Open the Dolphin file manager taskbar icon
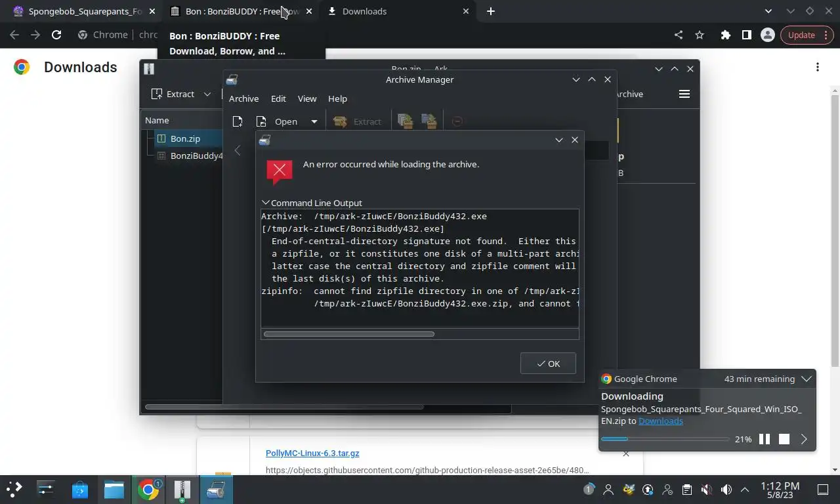The height and width of the screenshot is (504, 840). coord(114,489)
